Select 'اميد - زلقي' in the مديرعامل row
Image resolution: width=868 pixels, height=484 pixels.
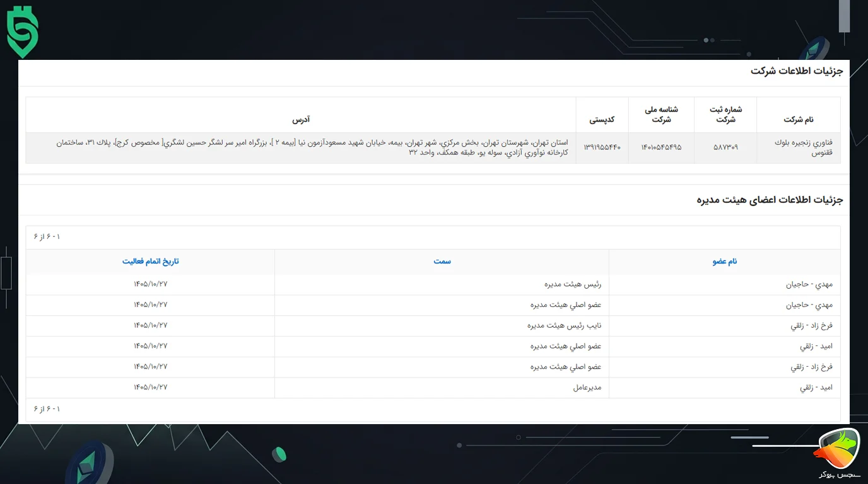[x=816, y=388]
